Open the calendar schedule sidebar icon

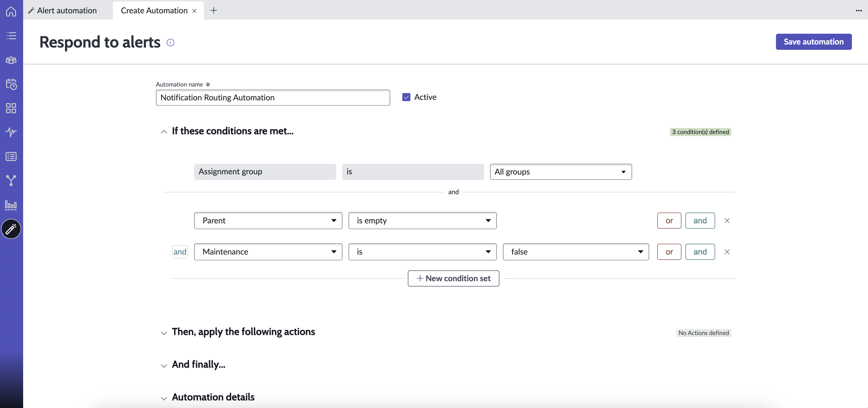[11, 84]
